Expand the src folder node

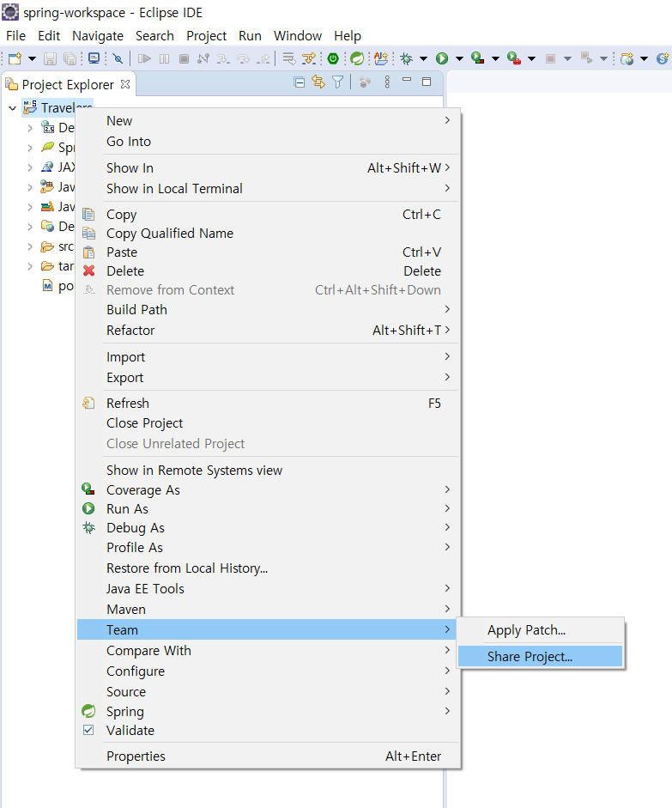pos(30,246)
